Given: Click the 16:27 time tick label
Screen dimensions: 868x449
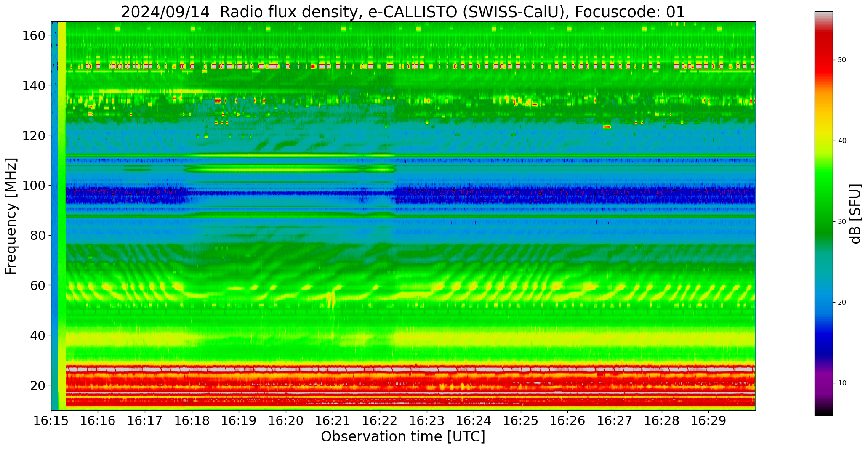Looking at the screenshot, I should 615,420.
